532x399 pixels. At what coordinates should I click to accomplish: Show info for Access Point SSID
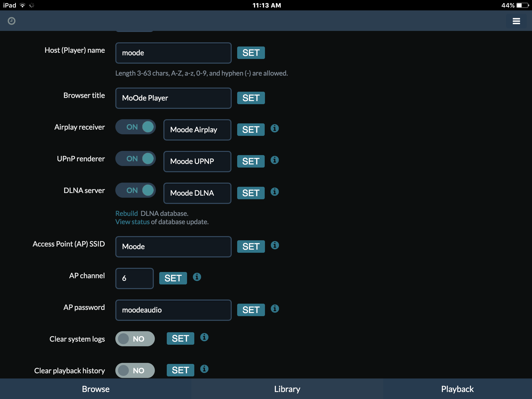point(275,245)
